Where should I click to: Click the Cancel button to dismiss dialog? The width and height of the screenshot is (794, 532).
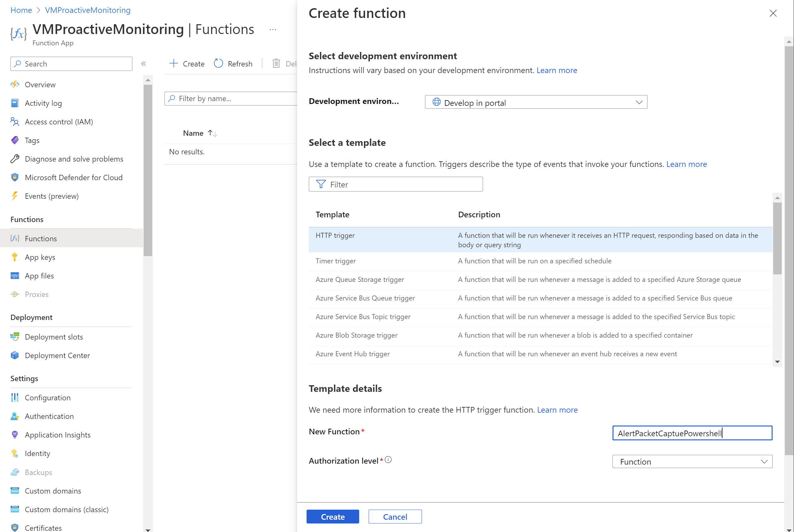395,517
